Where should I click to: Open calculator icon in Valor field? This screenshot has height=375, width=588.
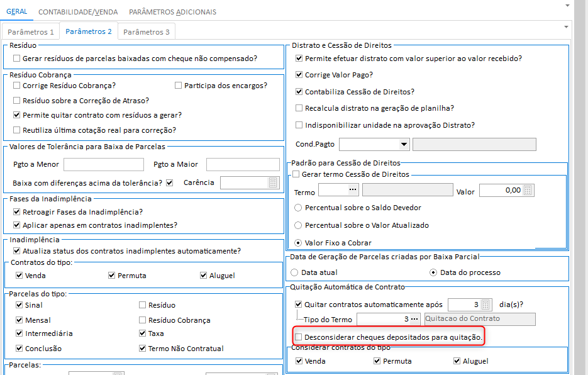[528, 191]
